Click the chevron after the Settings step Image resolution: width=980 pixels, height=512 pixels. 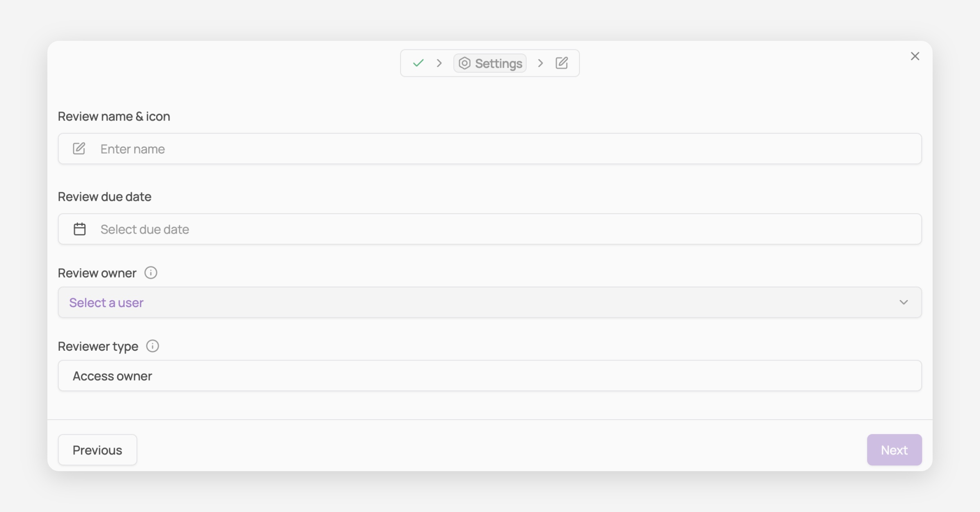[x=540, y=63]
